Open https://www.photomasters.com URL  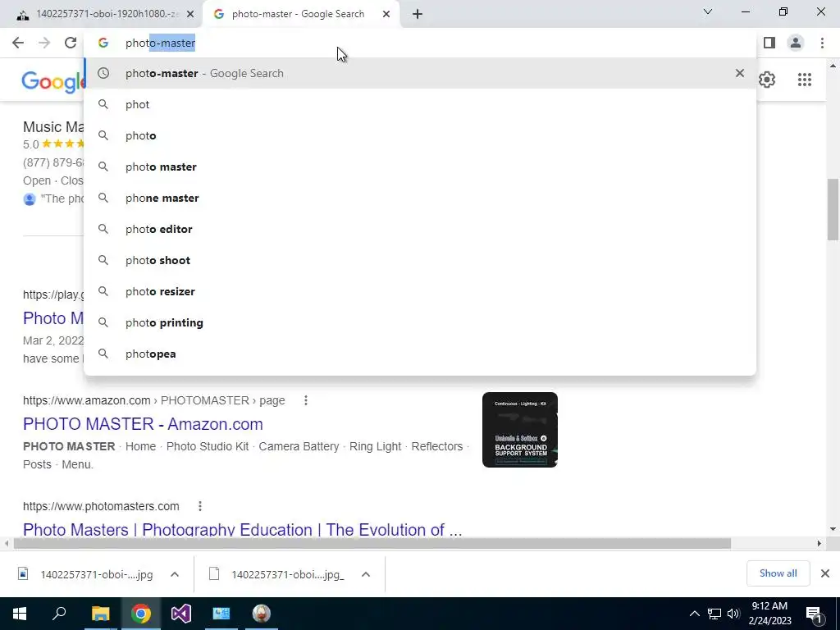click(x=101, y=505)
